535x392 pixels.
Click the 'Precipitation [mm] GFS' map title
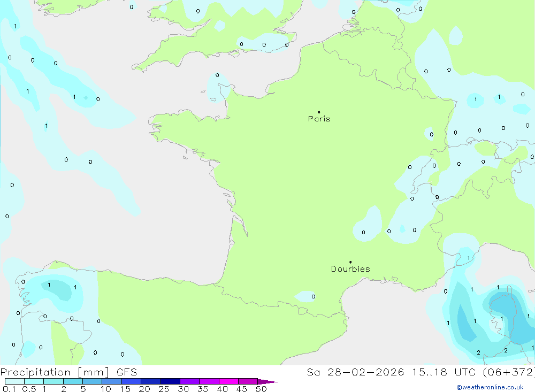pos(68,372)
